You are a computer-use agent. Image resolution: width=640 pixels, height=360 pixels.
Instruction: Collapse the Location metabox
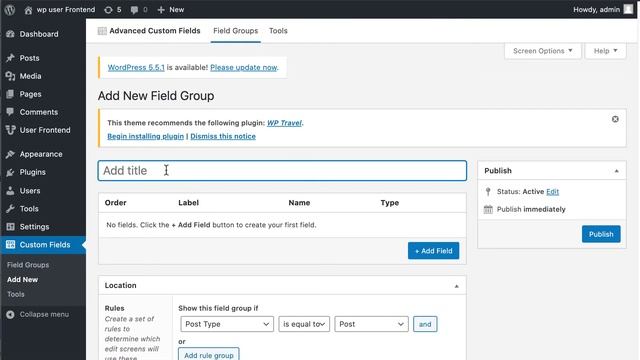(456, 286)
